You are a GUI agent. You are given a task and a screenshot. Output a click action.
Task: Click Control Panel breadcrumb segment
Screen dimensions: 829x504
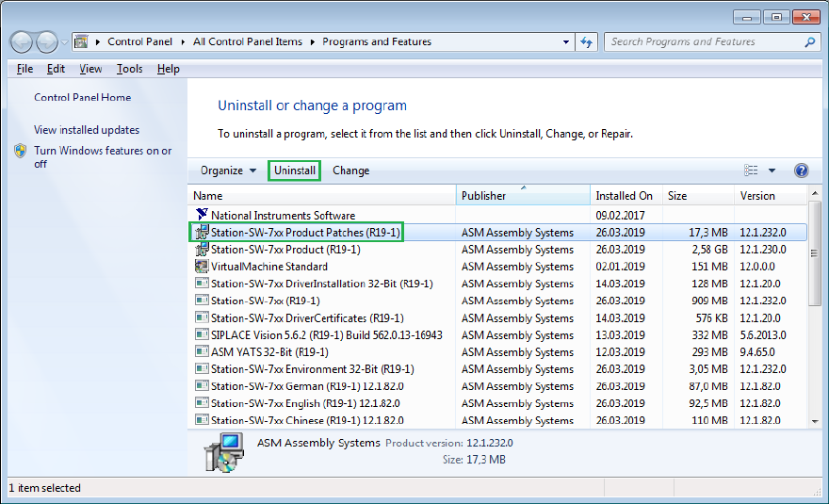point(139,41)
